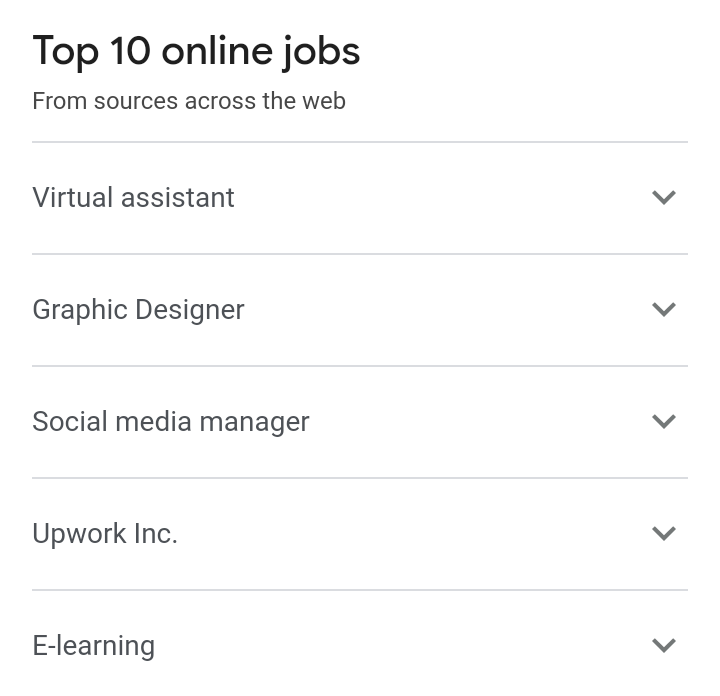Click the E-learning label text
This screenshot has height=696, width=720.
(94, 646)
